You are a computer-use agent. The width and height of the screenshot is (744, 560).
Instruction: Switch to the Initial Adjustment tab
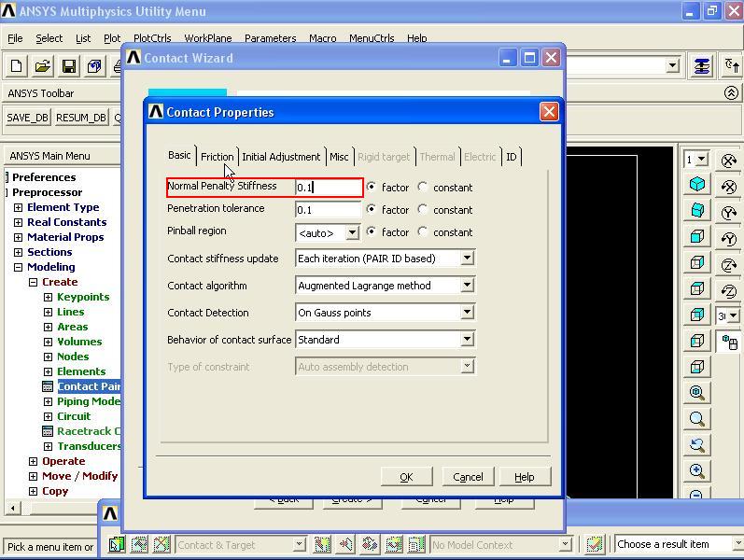281,157
